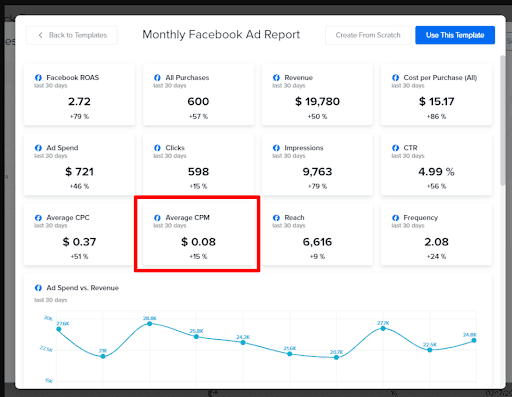Click the 20.7K data point on the chart
Image resolution: width=512 pixels, height=397 pixels.
[x=336, y=357]
